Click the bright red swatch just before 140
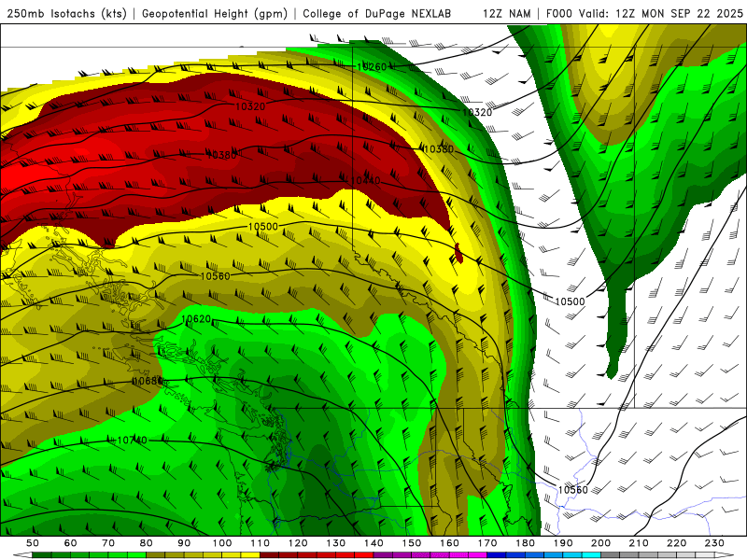Viewport: 747px width, 560px height. pyautogui.click(x=364, y=555)
